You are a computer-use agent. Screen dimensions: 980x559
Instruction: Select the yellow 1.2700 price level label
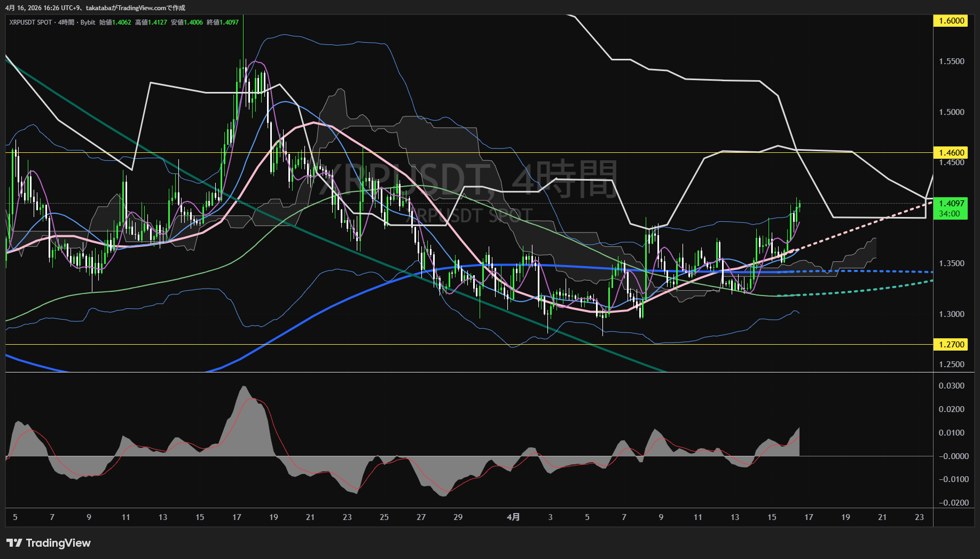point(951,345)
